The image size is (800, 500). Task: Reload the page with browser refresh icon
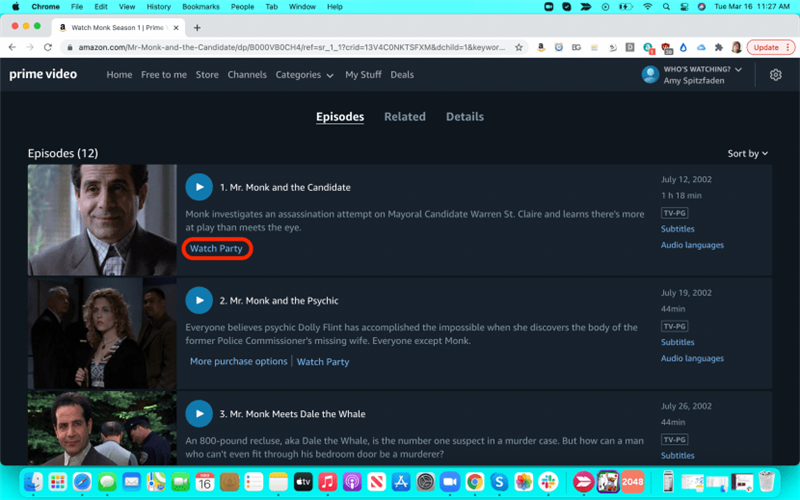pos(48,47)
